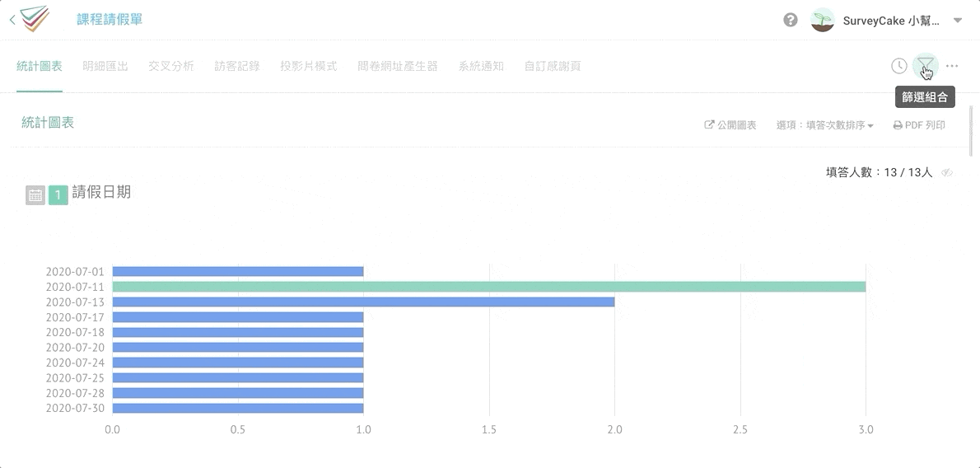Expand the account dropdown arrow
Viewport: 980px width, 468px height.
pos(957,21)
